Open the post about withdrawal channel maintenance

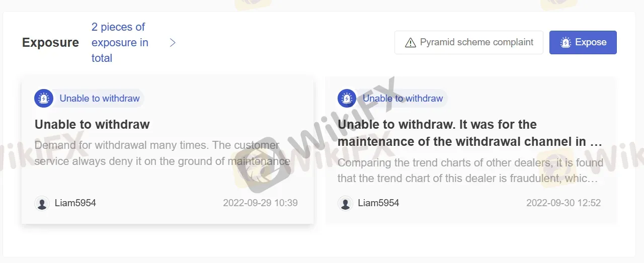click(470, 133)
